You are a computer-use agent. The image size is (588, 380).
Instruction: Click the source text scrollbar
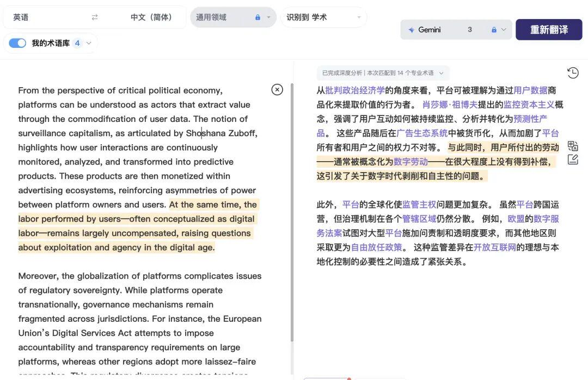point(292,212)
